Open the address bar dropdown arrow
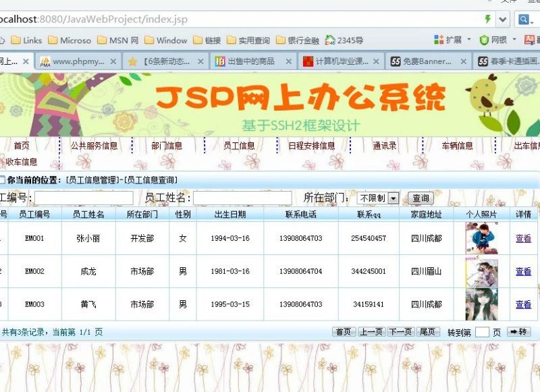 point(502,20)
